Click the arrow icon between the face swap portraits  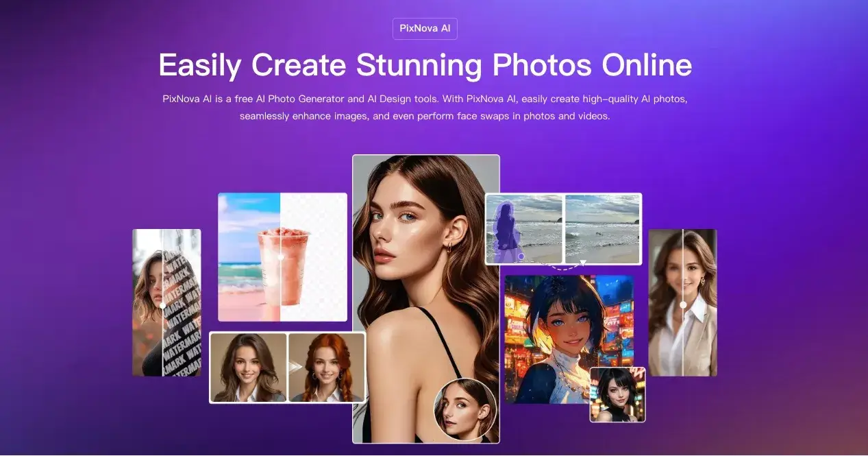point(295,365)
